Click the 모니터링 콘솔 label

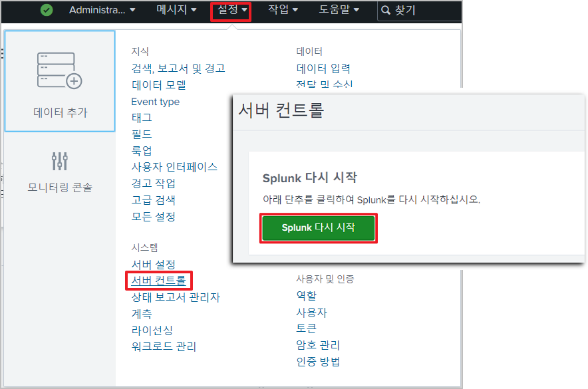pyautogui.click(x=60, y=188)
